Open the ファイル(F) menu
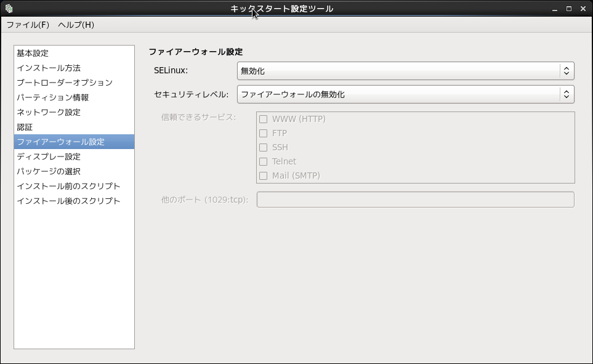 tap(28, 25)
